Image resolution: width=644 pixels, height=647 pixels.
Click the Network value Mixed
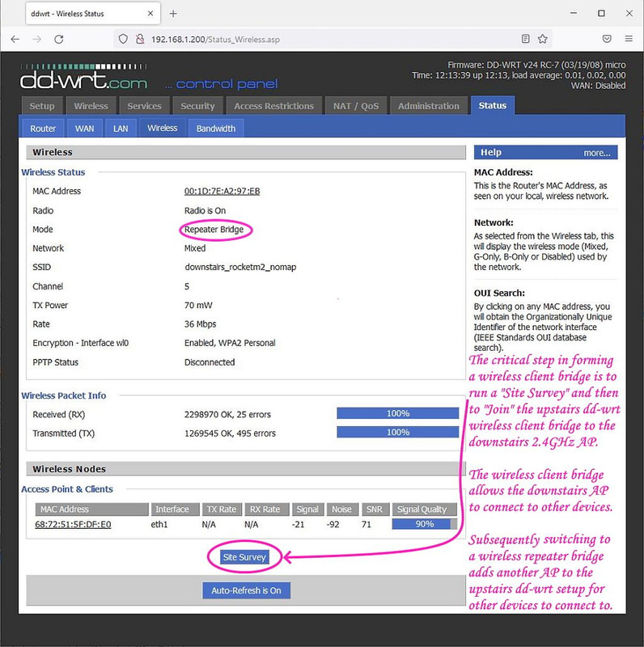[x=195, y=248]
